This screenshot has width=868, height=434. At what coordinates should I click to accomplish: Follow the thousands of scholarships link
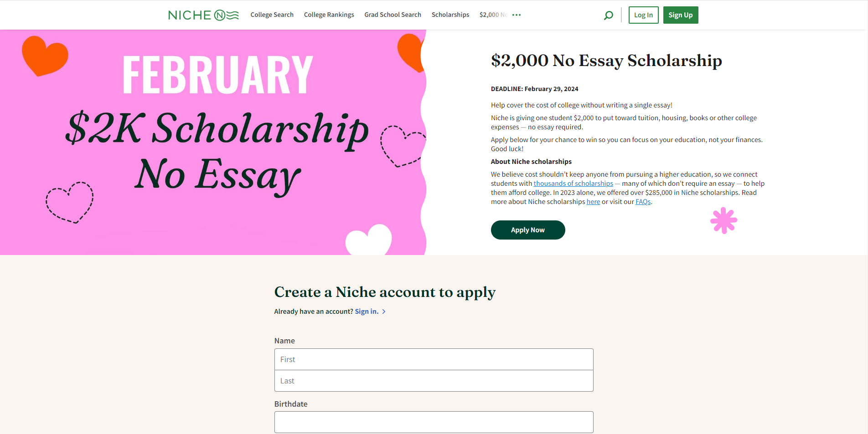coord(573,184)
